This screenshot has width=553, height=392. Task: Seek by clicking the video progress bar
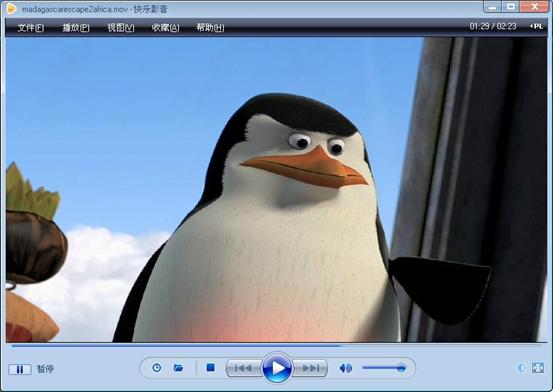[276, 346]
